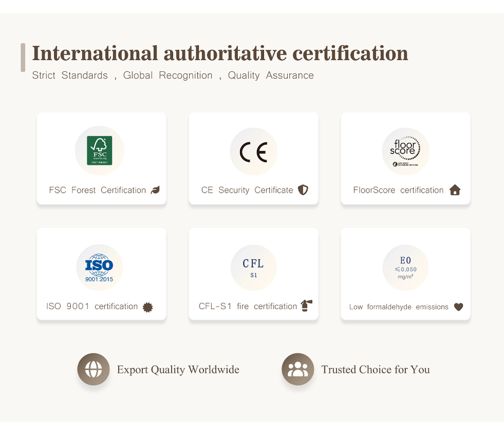Click the CE mark logo
The image size is (504, 422).
254,152
